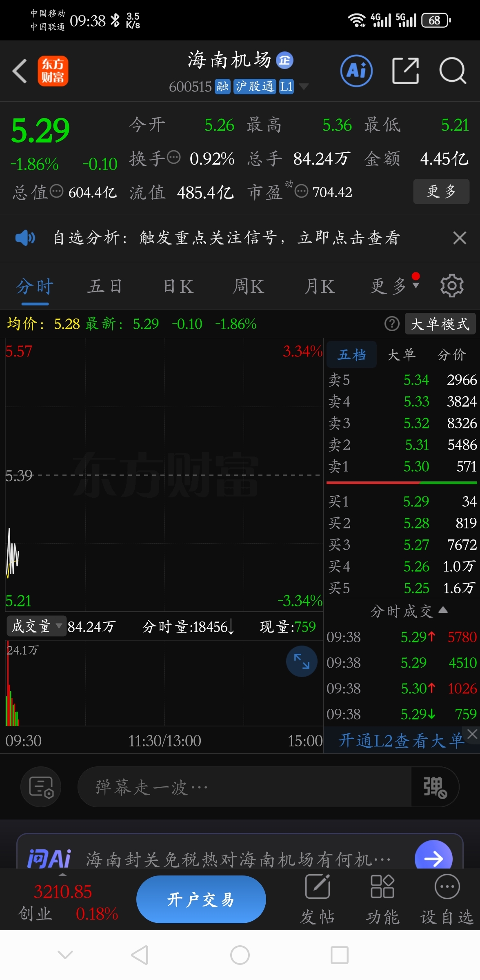Screen dimensions: 480x980
Task: Tap the back arrow icon
Action: coord(20,71)
